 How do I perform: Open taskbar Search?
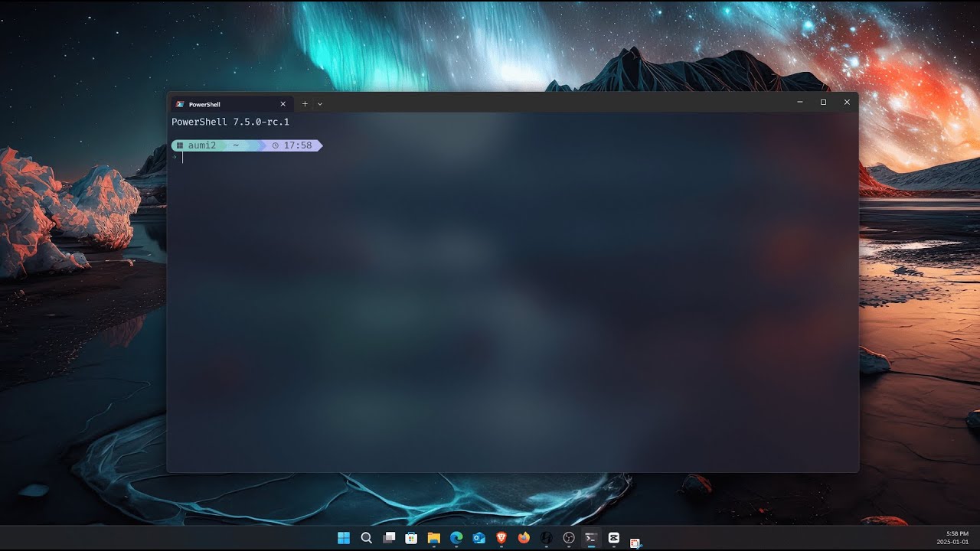pos(366,538)
